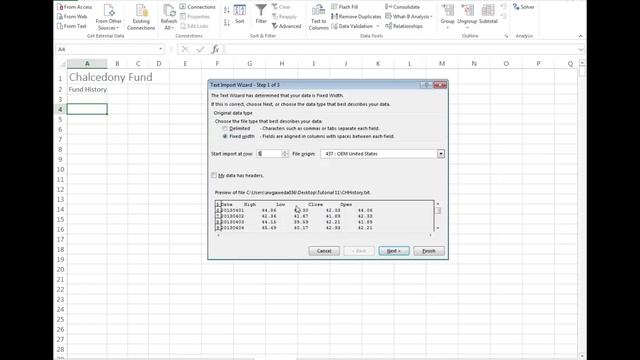The width and height of the screenshot is (640, 360).
Task: Select row 10 header
Action: point(60,170)
